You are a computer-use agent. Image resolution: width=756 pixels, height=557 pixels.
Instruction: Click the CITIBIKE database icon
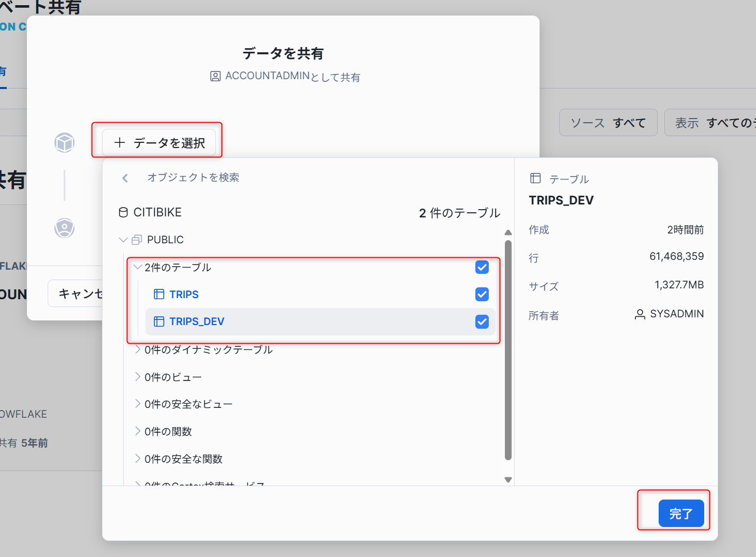tap(123, 212)
